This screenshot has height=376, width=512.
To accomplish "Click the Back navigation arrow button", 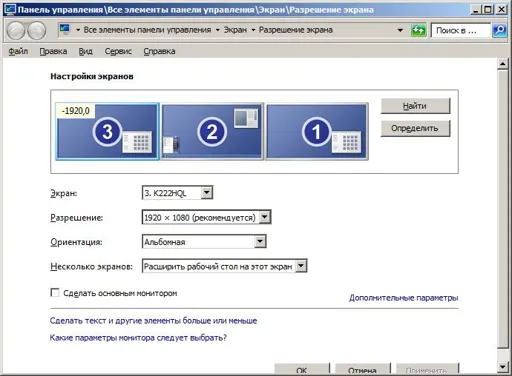I will (16, 31).
